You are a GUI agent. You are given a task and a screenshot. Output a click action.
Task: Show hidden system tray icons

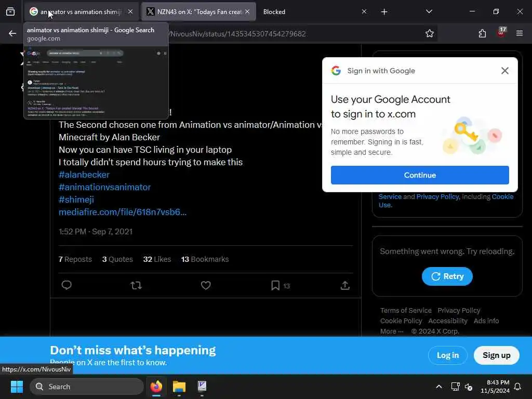[438, 387]
